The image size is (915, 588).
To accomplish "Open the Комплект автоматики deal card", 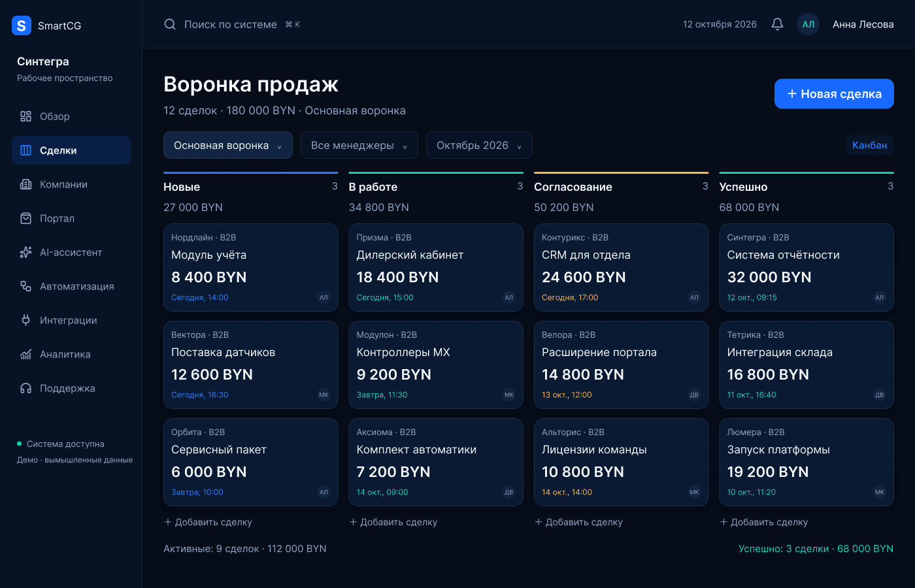I will [436, 462].
